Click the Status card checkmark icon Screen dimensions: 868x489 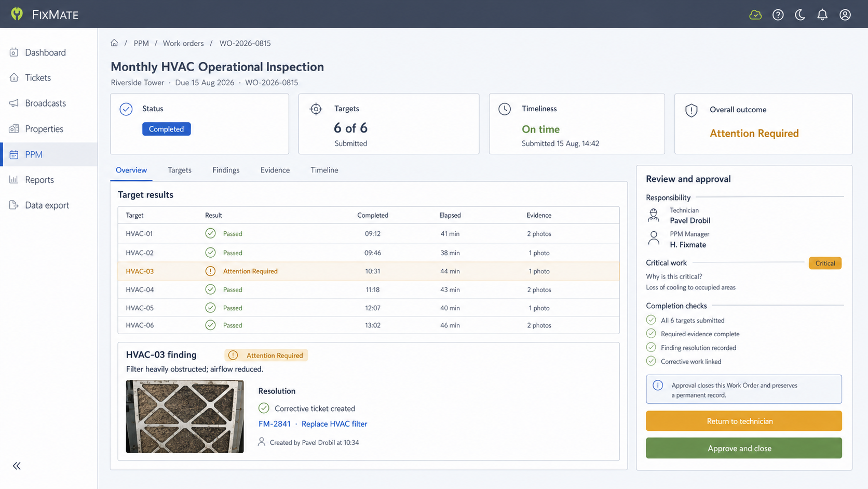click(126, 109)
